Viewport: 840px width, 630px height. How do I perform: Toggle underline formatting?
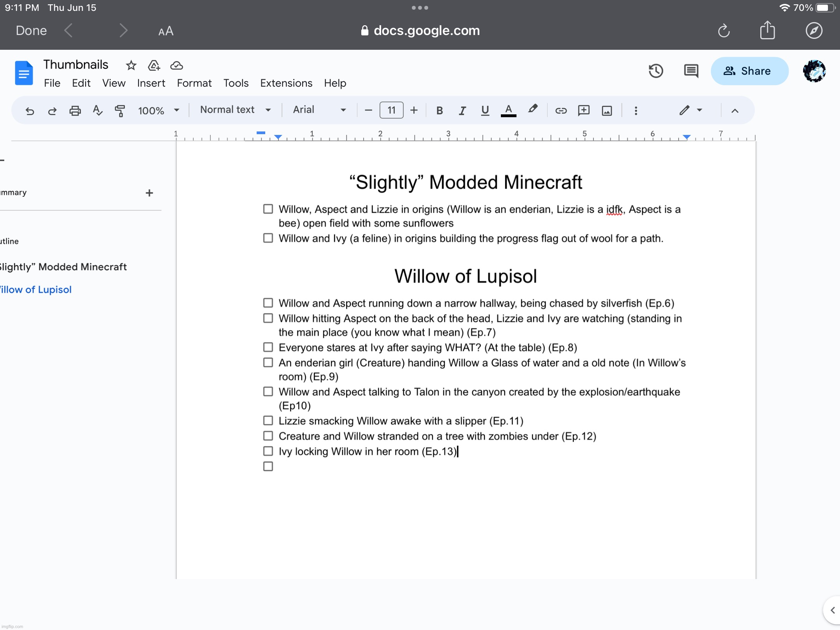[485, 111]
